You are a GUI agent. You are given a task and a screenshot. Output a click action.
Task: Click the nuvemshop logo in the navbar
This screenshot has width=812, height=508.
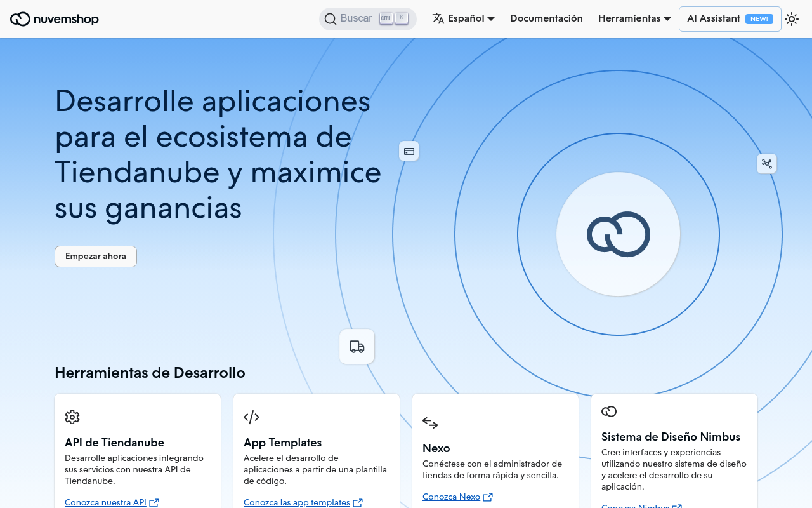55,19
